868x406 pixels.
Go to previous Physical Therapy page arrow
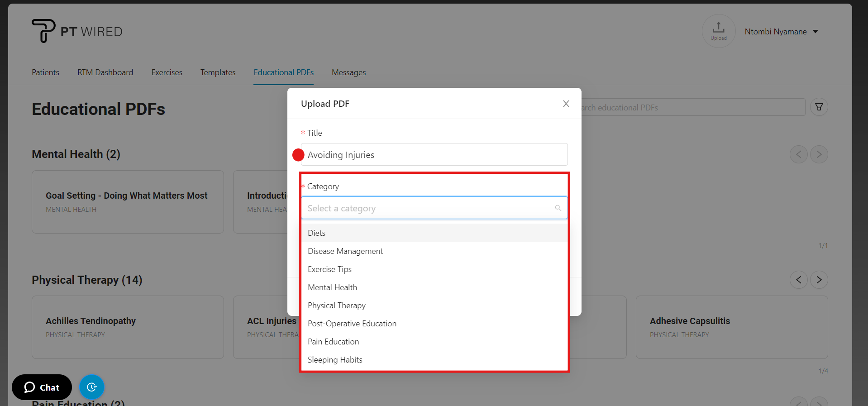click(x=798, y=280)
